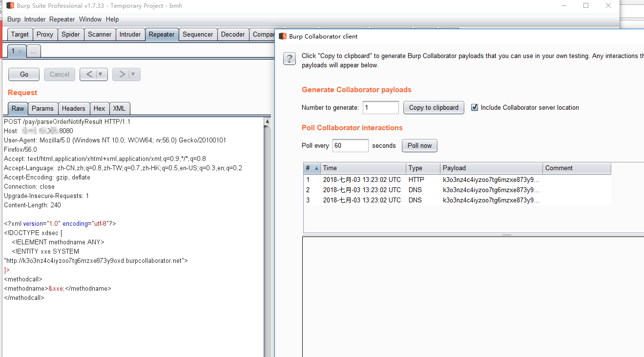Click the Connection: close header line

[29, 186]
